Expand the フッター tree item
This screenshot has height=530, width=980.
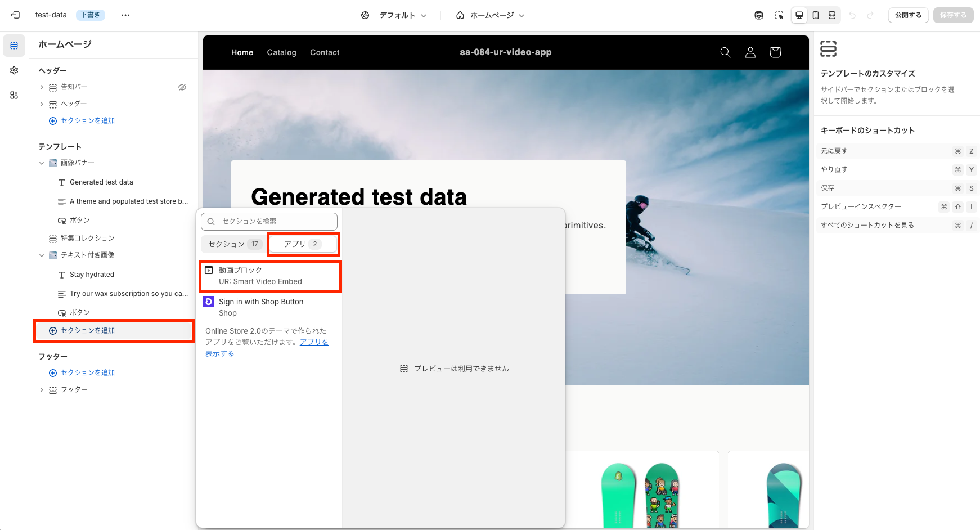pyautogui.click(x=42, y=389)
